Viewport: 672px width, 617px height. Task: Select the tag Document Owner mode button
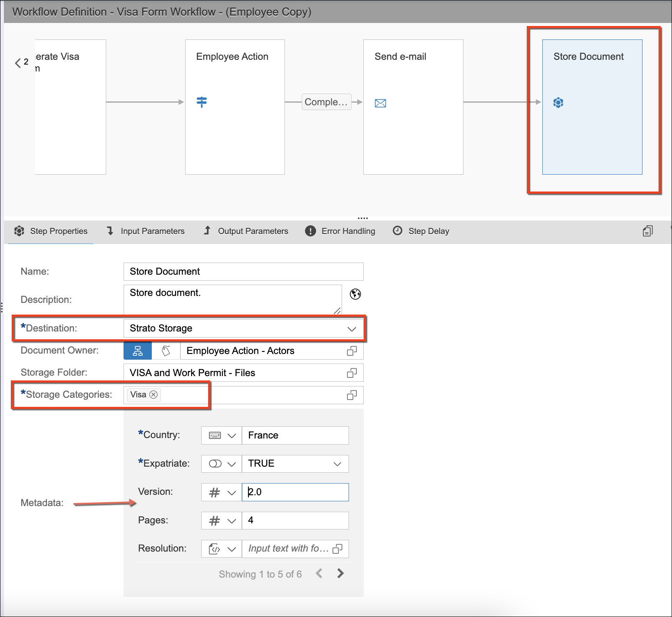point(166,351)
